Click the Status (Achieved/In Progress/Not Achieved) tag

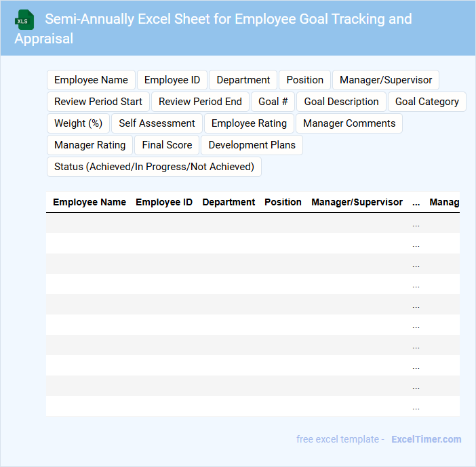[x=154, y=167]
